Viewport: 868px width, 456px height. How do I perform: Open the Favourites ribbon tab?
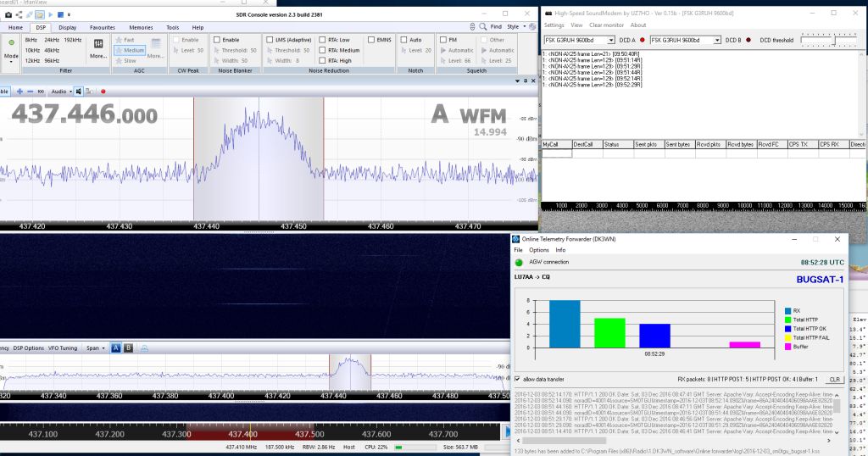[x=103, y=27]
